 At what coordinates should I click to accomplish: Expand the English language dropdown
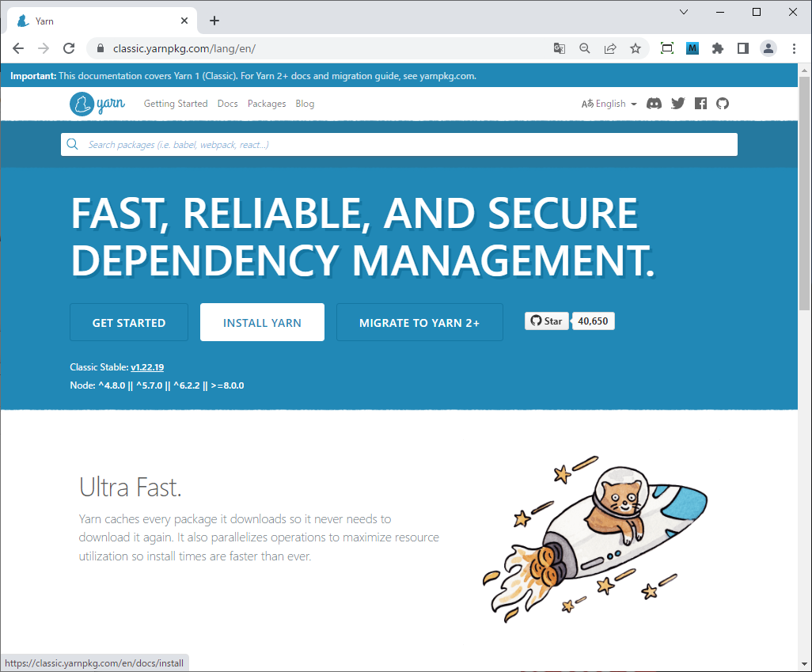pyautogui.click(x=609, y=104)
